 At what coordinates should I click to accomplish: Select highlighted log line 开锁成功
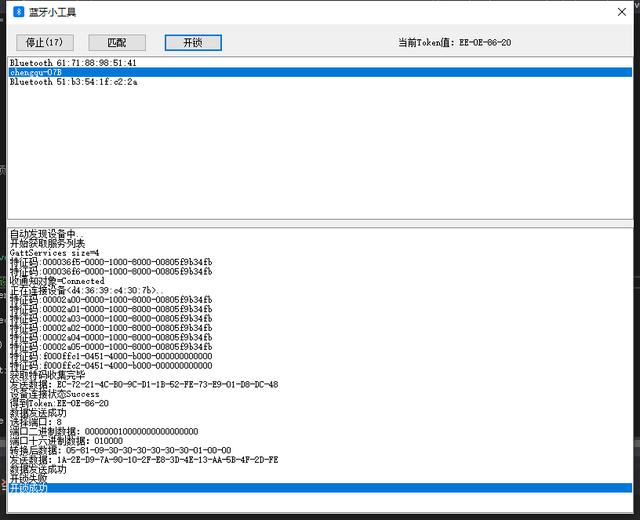tap(320, 488)
